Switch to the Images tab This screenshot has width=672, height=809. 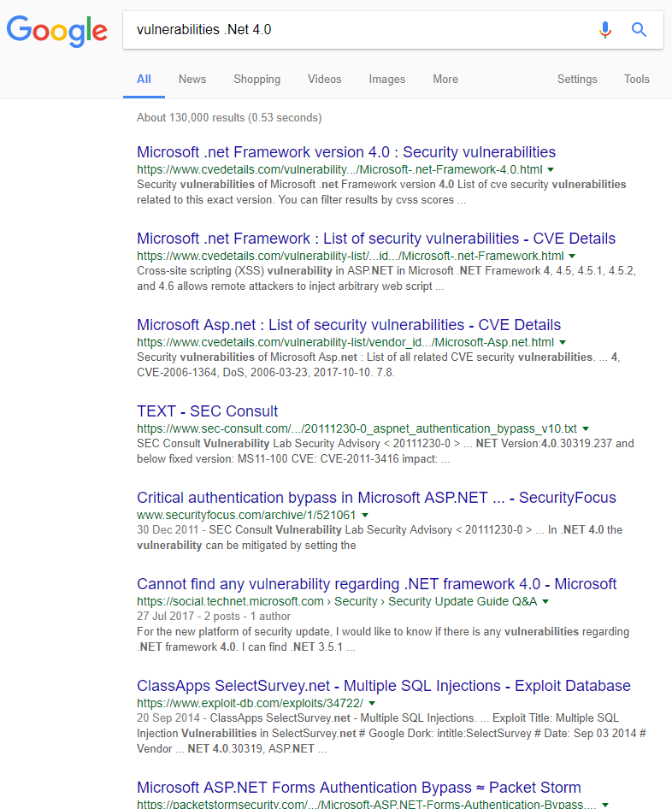point(386,79)
